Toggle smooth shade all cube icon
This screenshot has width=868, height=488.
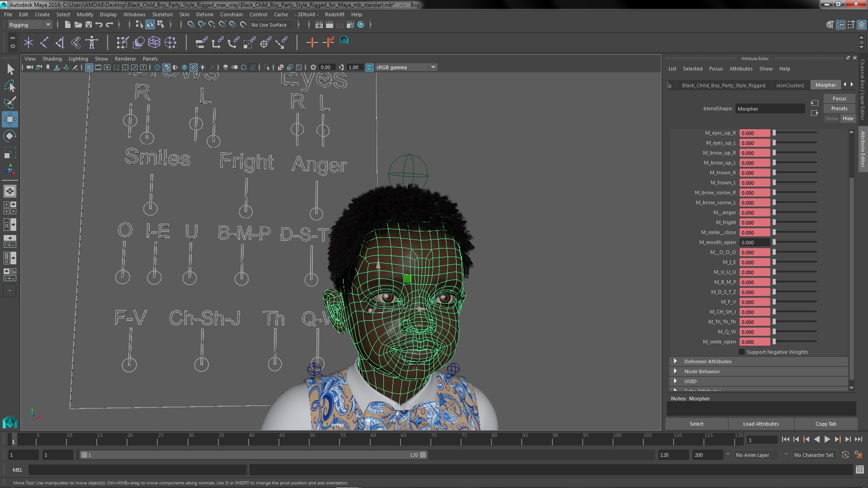click(166, 67)
